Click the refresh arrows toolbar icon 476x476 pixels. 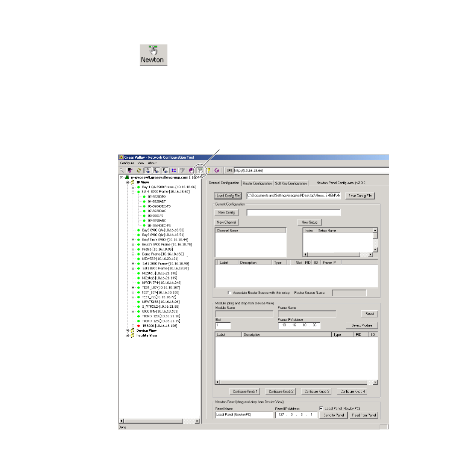139,171
